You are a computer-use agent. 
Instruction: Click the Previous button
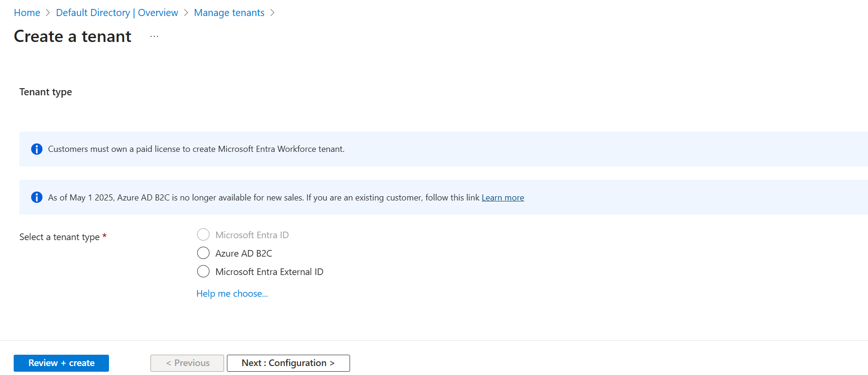[187, 363]
